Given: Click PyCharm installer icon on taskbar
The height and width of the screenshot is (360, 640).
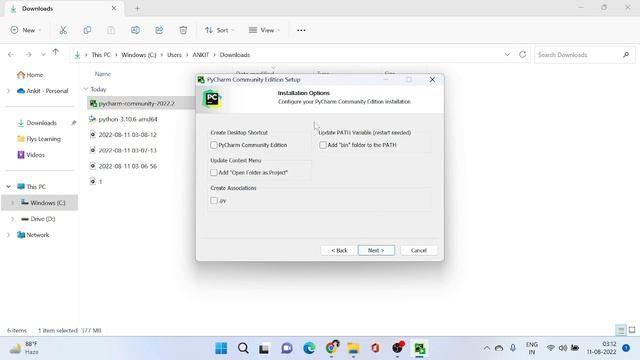Looking at the screenshot, I should (x=420, y=349).
